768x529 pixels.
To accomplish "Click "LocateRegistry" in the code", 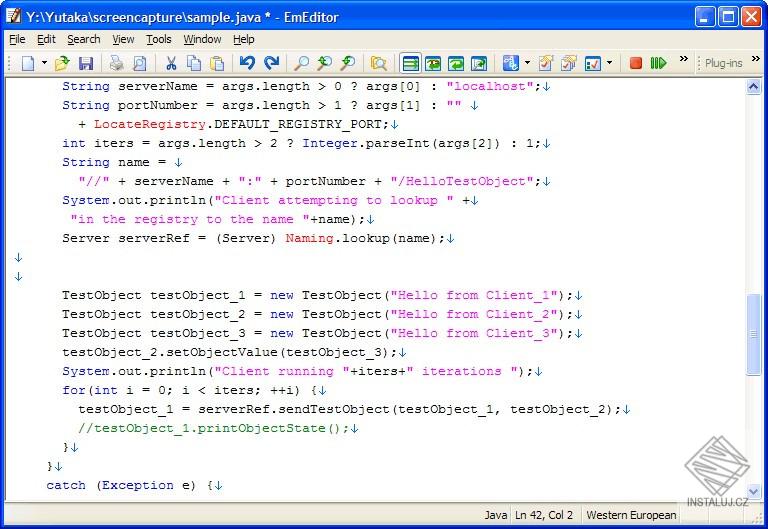I will 150,124.
